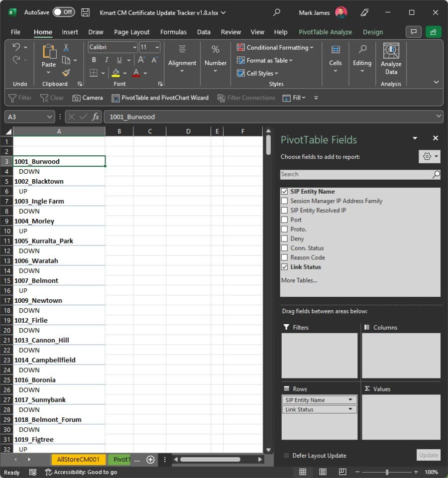This screenshot has width=448, height=478.
Task: Click the zoom slider handle
Action: point(387,472)
